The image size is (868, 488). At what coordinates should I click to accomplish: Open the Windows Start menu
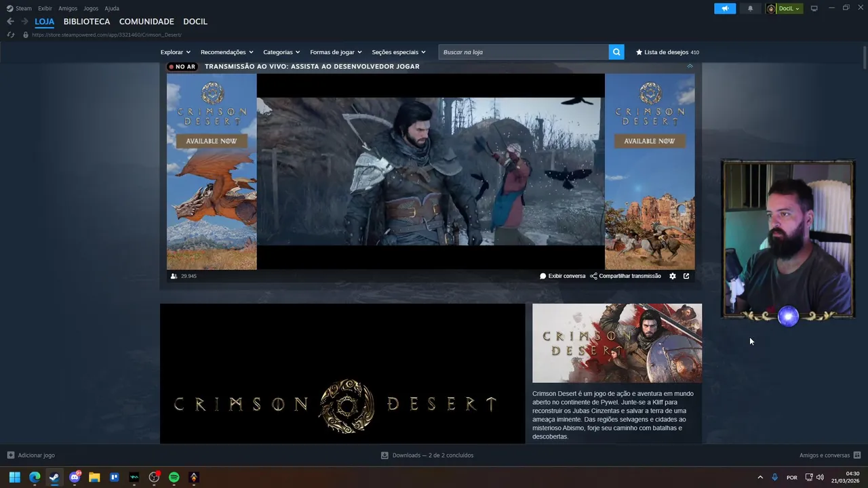(x=14, y=477)
